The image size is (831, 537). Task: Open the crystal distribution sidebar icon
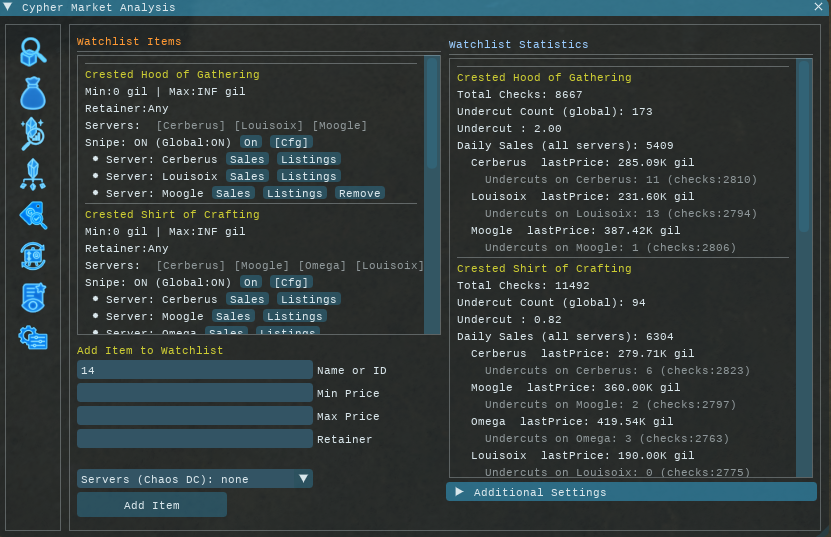coord(33,174)
